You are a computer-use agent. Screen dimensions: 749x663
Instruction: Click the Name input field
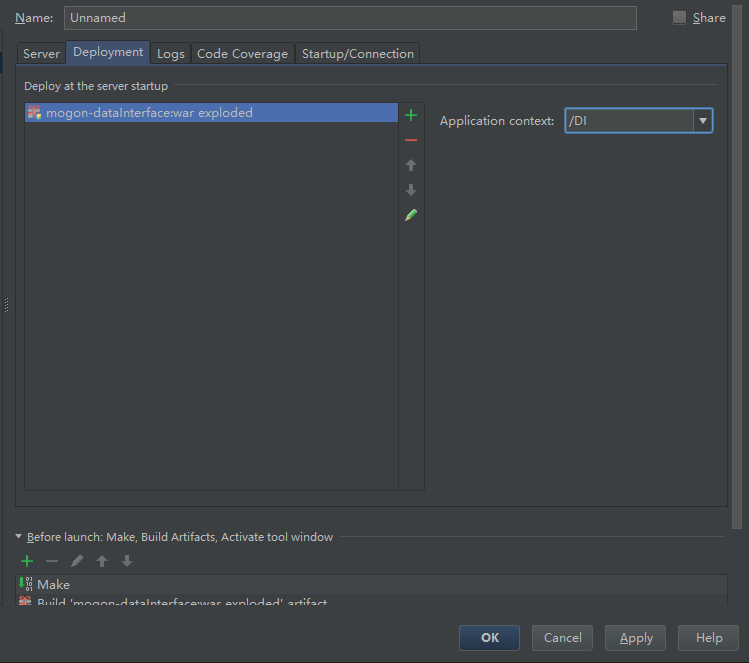[x=350, y=18]
